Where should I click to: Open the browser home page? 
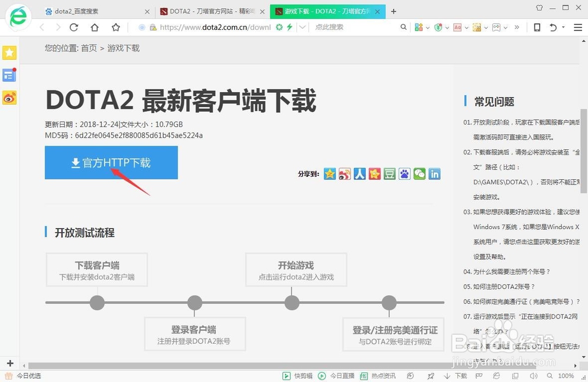95,27
